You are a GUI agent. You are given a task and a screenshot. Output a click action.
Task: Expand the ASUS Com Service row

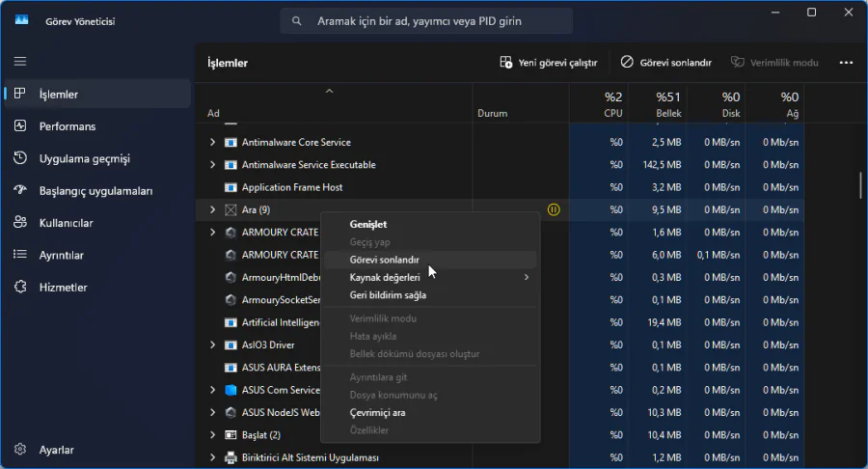pyautogui.click(x=212, y=390)
